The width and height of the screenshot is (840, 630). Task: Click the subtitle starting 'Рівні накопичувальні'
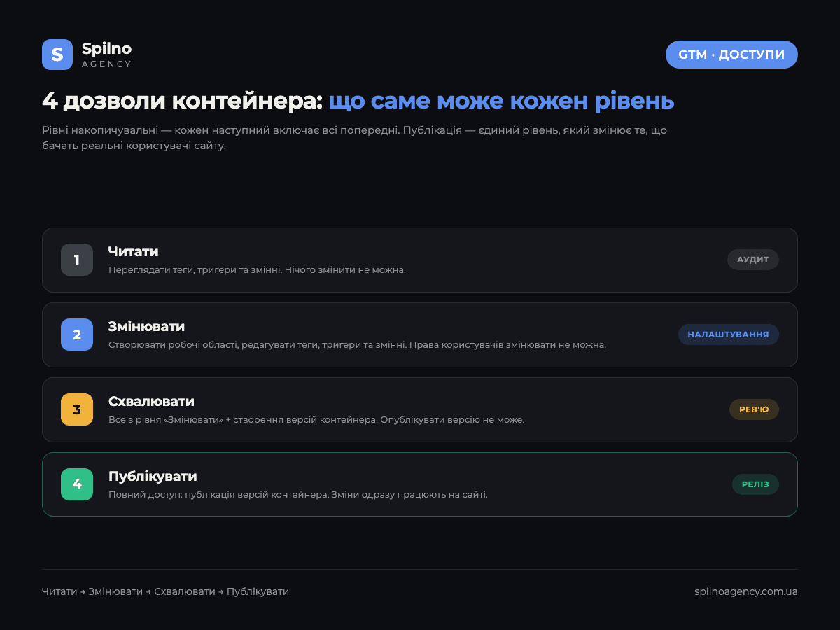click(x=355, y=139)
